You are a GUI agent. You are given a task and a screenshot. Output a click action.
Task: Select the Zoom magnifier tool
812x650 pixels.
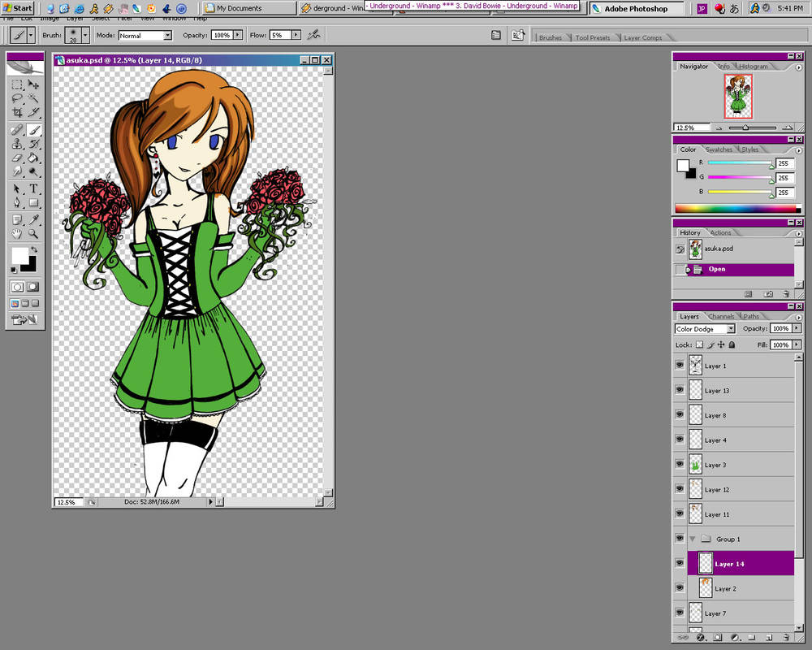(x=33, y=234)
